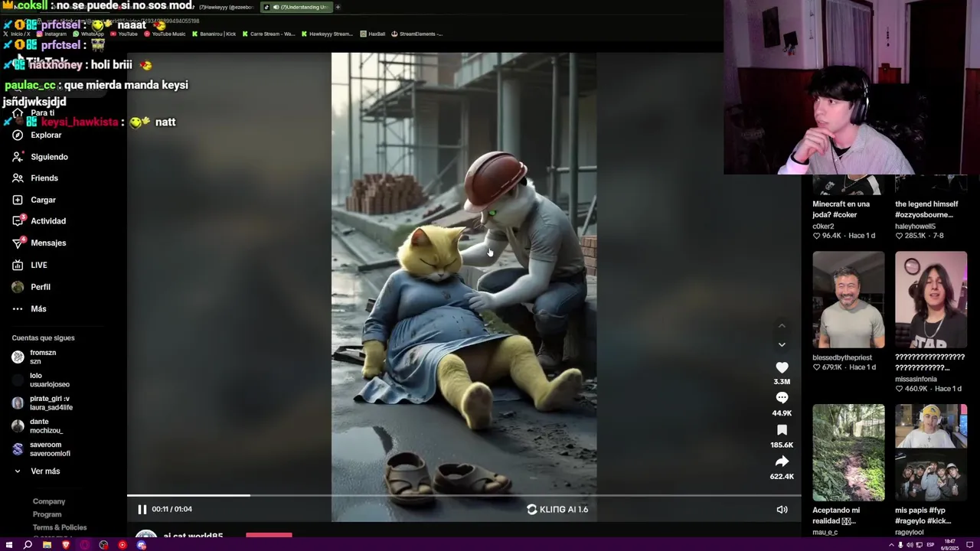The width and height of the screenshot is (980, 551).
Task: Click the Actividad icon with badge
Action: point(18,221)
